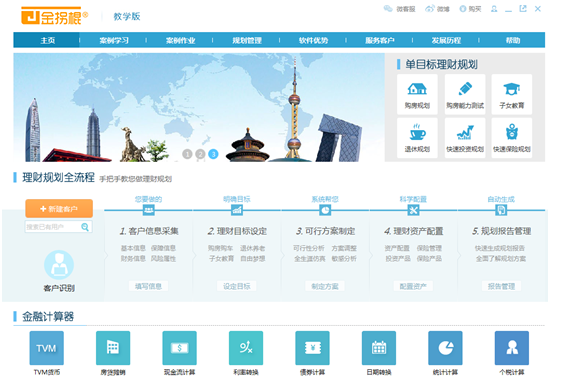Open the 子女教育 graduation cap icon
Image resolution: width=561 pixels, height=385 pixels.
coord(511,89)
